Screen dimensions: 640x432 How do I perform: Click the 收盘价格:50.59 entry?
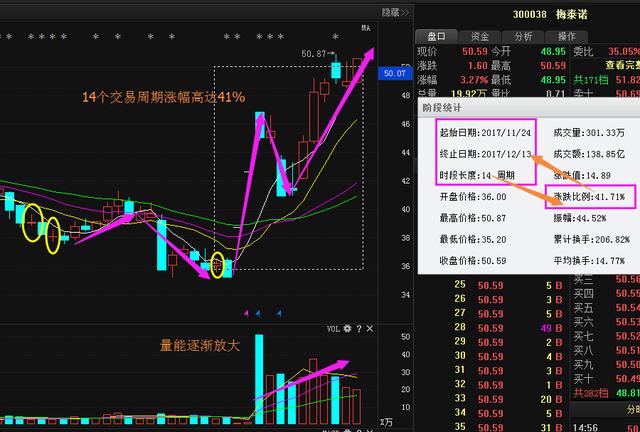tap(473, 261)
